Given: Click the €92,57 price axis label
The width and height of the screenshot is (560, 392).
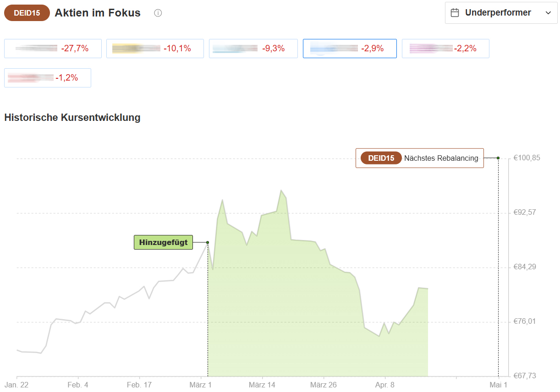Looking at the screenshot, I should (x=525, y=212).
